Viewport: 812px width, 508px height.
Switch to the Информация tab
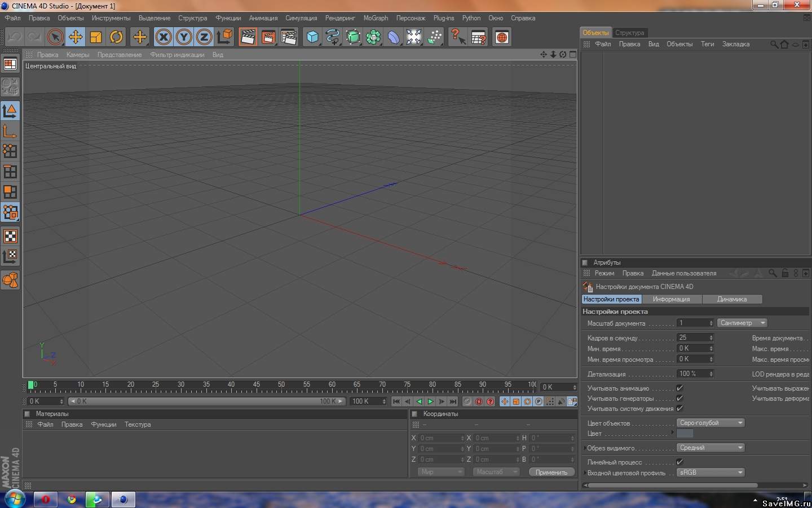671,299
